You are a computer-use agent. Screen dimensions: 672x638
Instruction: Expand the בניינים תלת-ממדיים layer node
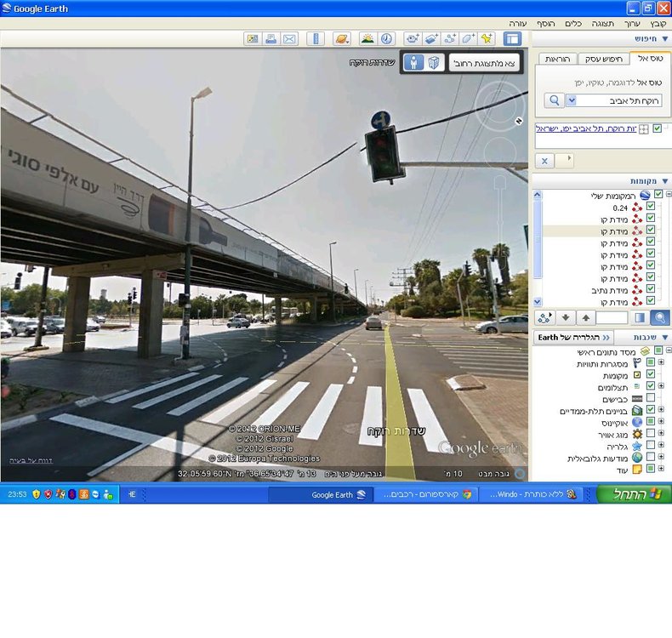[661, 410]
